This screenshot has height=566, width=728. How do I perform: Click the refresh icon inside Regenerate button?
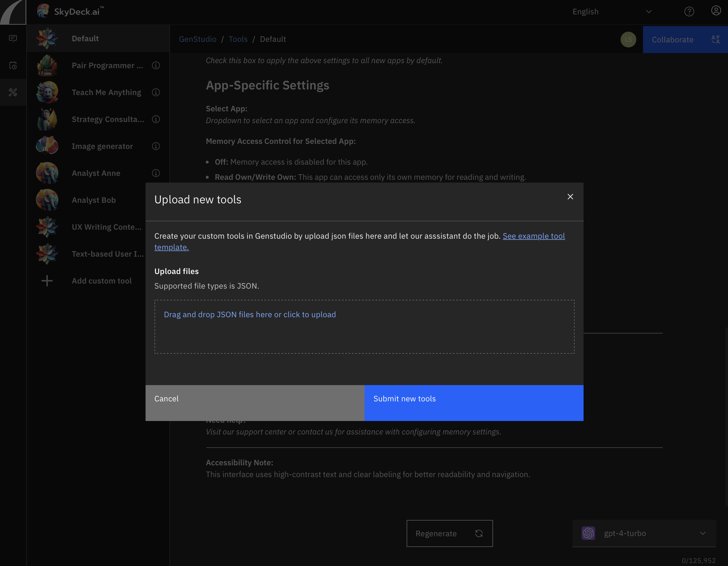point(479,533)
